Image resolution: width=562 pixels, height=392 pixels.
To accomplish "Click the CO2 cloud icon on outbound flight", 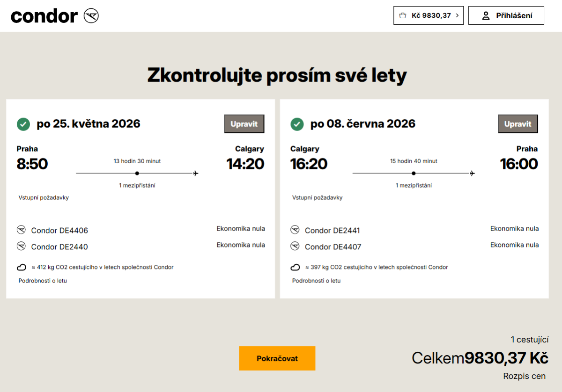I will click(22, 268).
